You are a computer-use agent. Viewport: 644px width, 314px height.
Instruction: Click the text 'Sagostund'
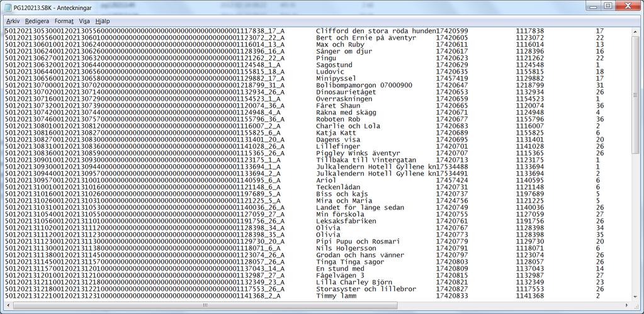tap(334, 65)
